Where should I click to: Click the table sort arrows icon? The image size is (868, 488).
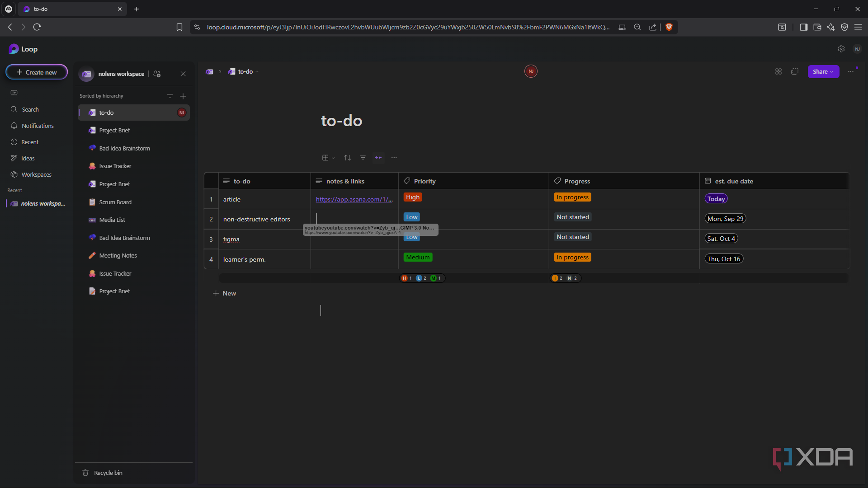coord(347,158)
